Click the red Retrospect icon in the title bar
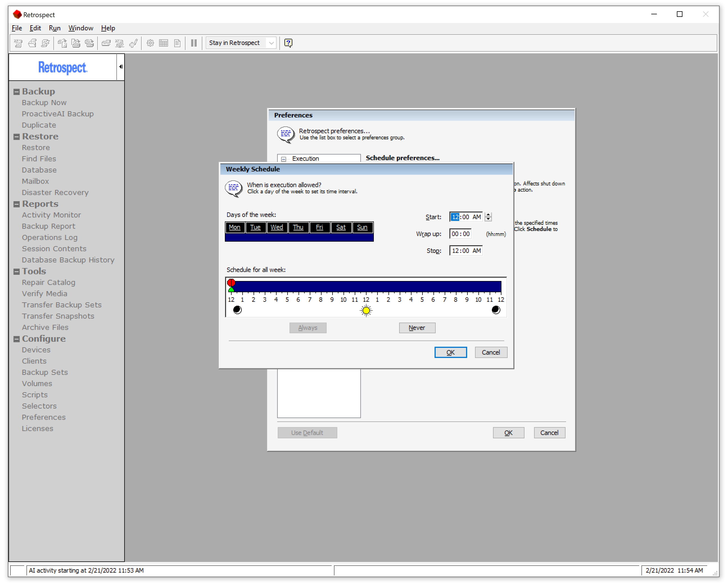728x585 pixels. (x=17, y=14)
